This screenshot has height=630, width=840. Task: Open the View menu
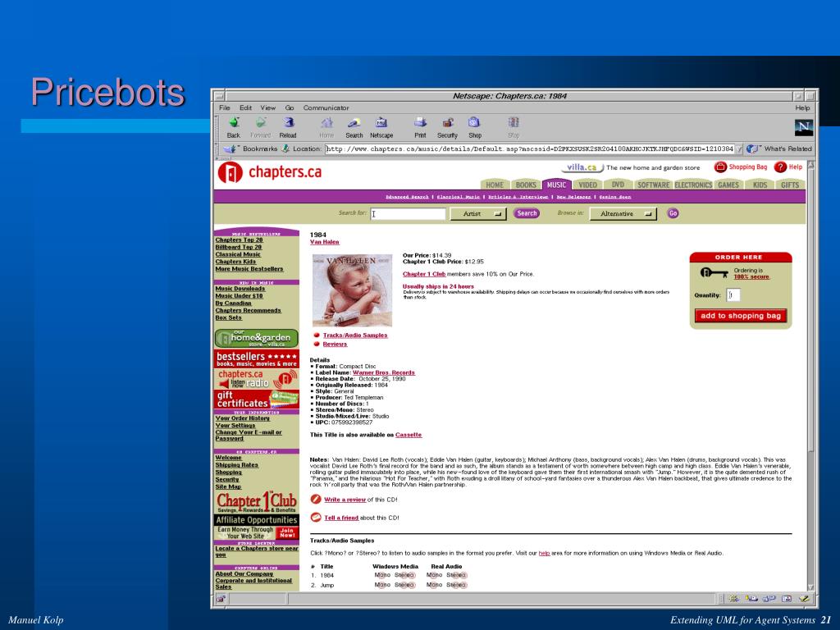[x=268, y=107]
